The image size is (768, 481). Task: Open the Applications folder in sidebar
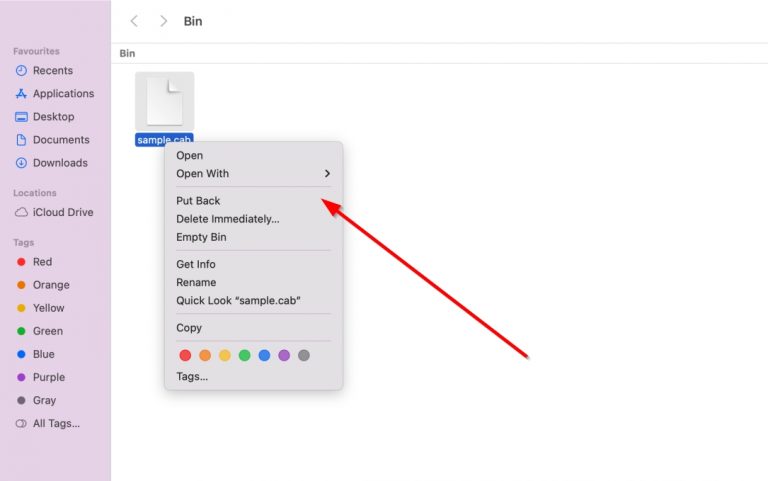tap(63, 94)
